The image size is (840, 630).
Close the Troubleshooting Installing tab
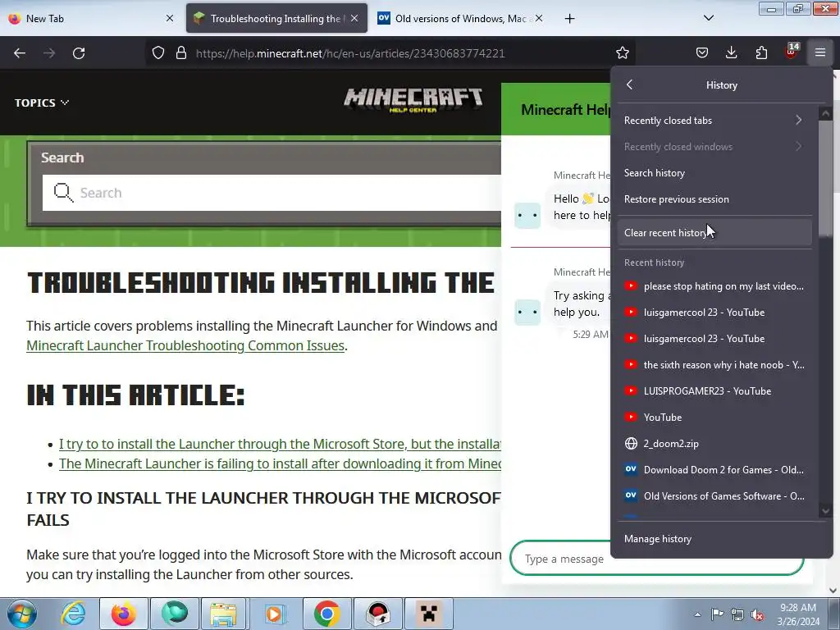(354, 18)
